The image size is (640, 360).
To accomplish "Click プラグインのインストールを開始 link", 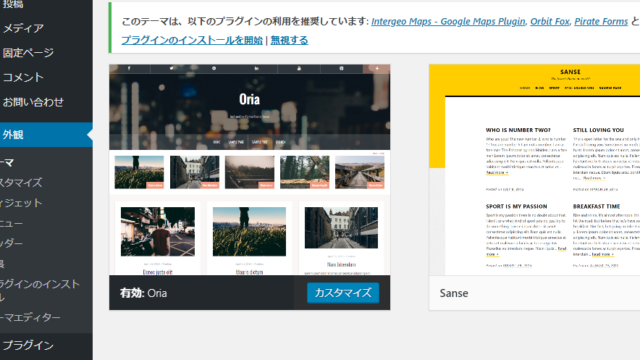I will (x=192, y=40).
